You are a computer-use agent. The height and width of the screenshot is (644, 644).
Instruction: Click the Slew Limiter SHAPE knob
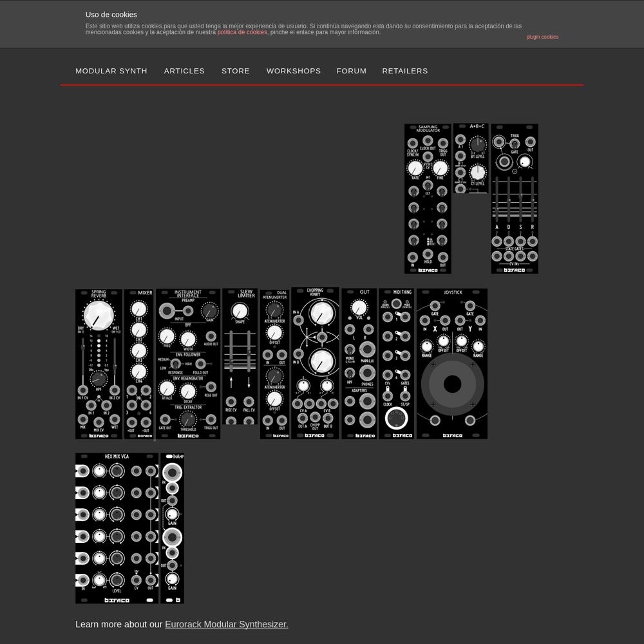(x=240, y=311)
